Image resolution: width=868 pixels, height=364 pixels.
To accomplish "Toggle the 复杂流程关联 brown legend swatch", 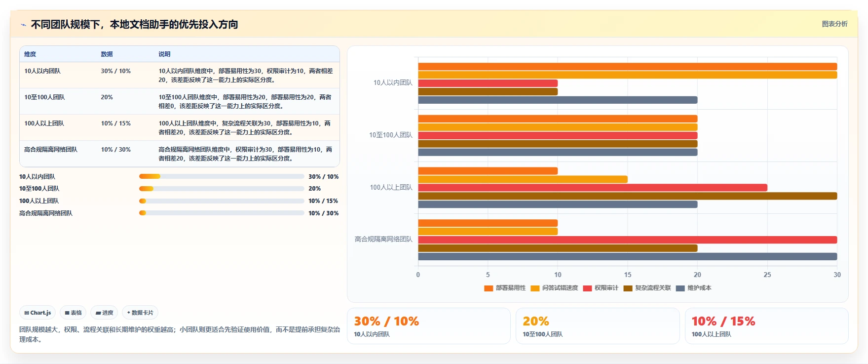I will point(628,288).
